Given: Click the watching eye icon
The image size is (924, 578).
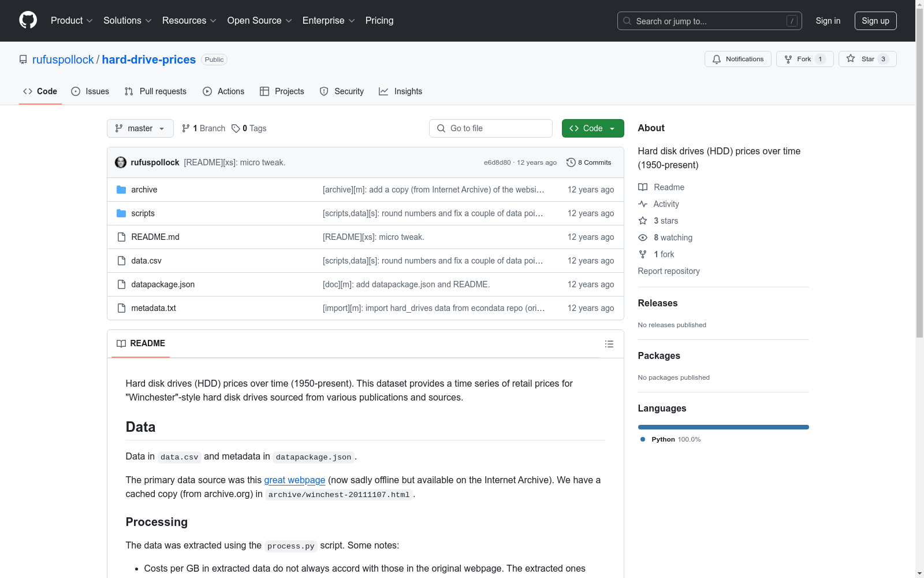Looking at the screenshot, I should pyautogui.click(x=643, y=238).
